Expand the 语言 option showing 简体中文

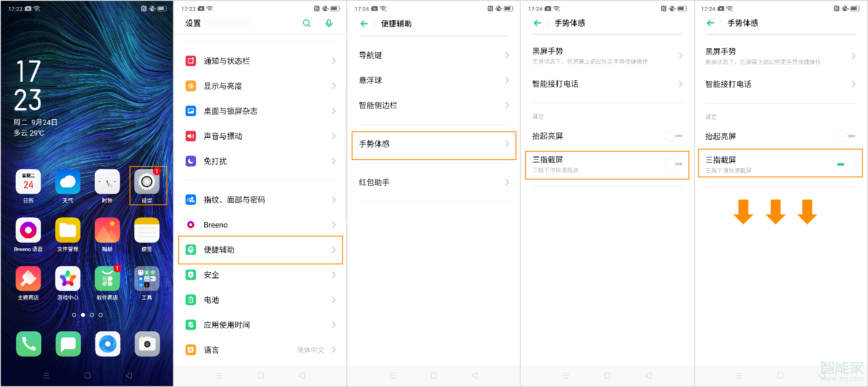(x=333, y=350)
